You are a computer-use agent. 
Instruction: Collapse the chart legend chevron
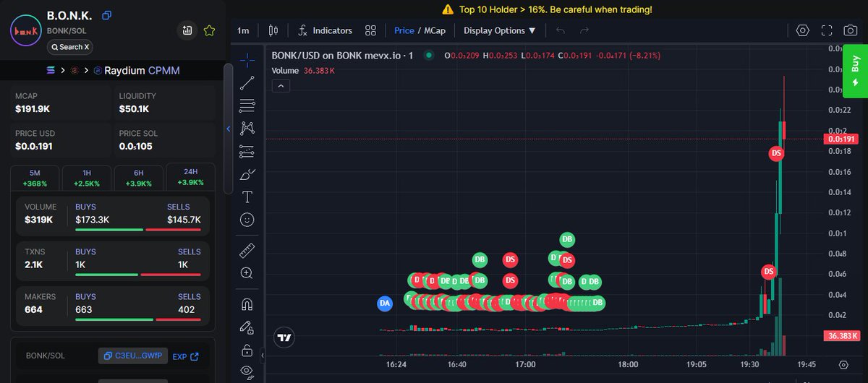tap(281, 86)
